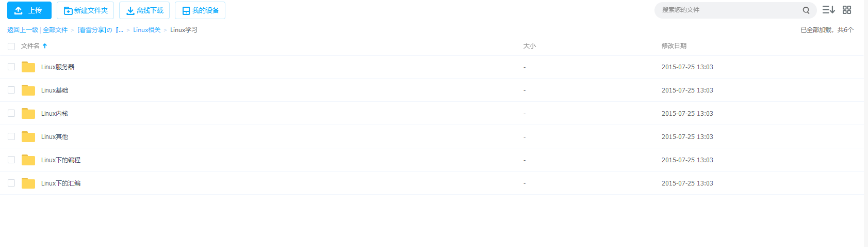
Task: Open the sort order icon
Action: (828, 10)
